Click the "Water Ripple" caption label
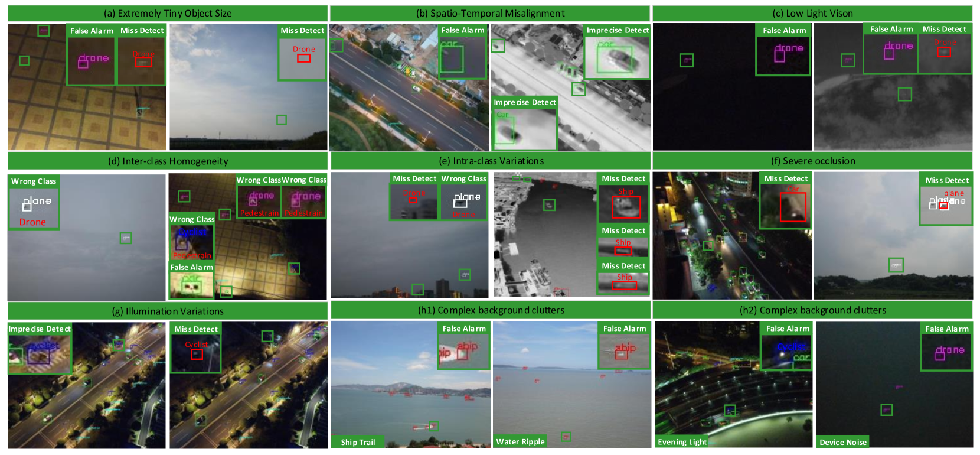Screen dimensions: 980x455 point(520,441)
